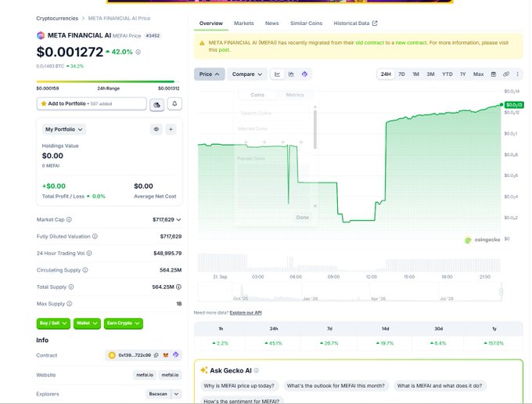Select the 3M chart range
The height and width of the screenshot is (404, 532).
pos(430,74)
